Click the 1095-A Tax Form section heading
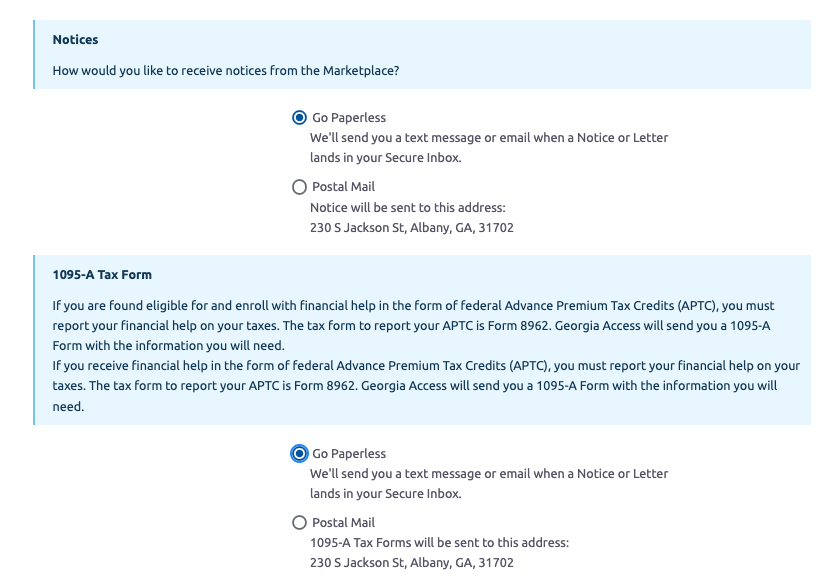Viewport: 830px width, 581px height. coord(102,275)
